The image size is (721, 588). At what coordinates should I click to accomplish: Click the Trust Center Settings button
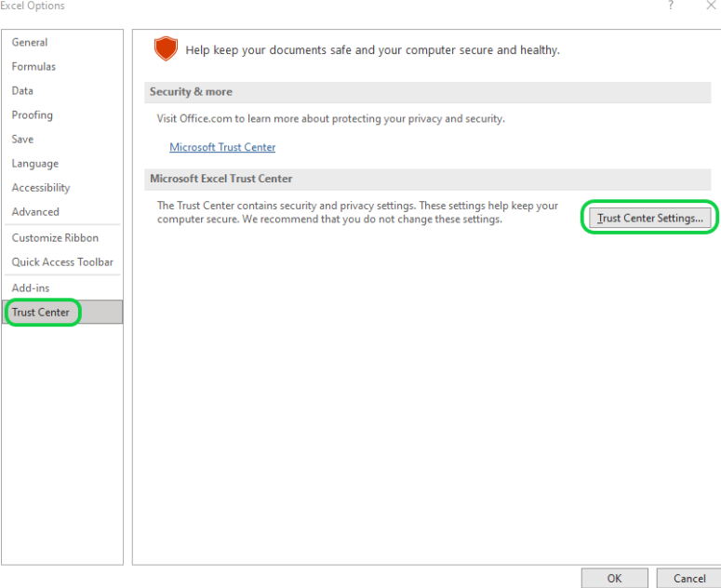[649, 218]
